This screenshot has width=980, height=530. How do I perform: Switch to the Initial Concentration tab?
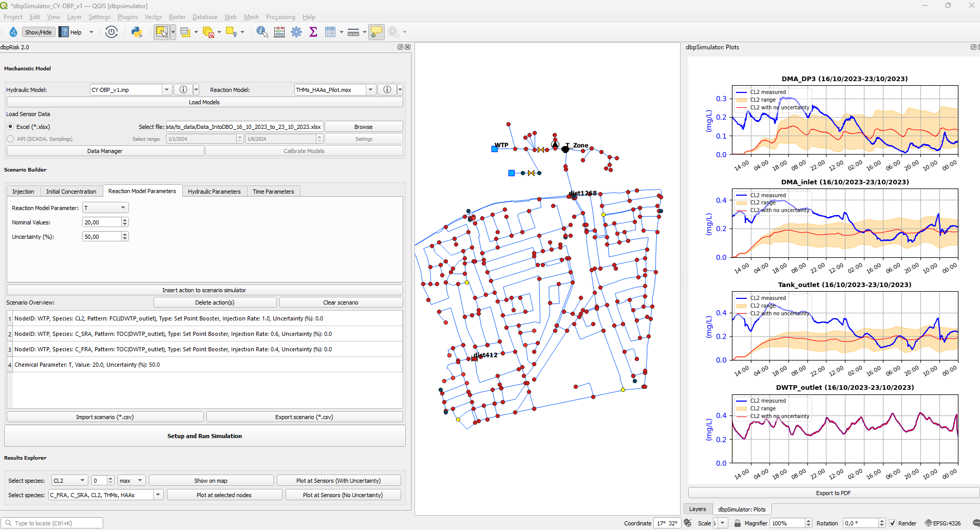pos(71,192)
